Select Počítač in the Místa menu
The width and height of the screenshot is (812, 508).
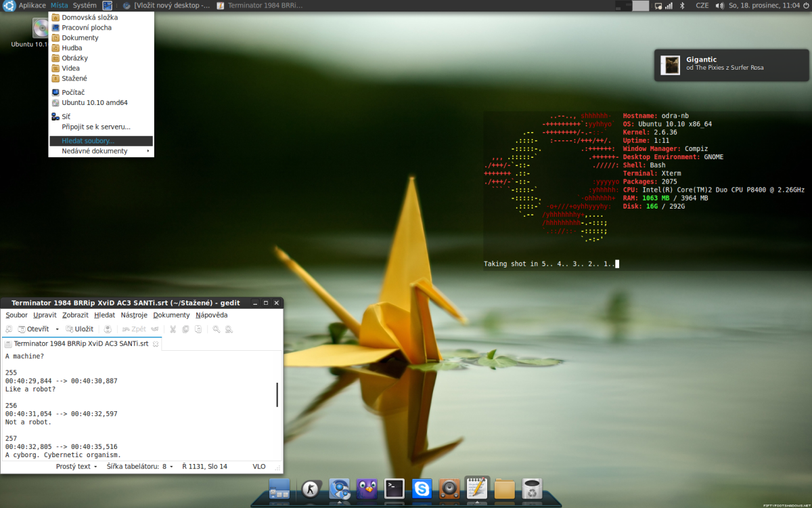(101, 92)
